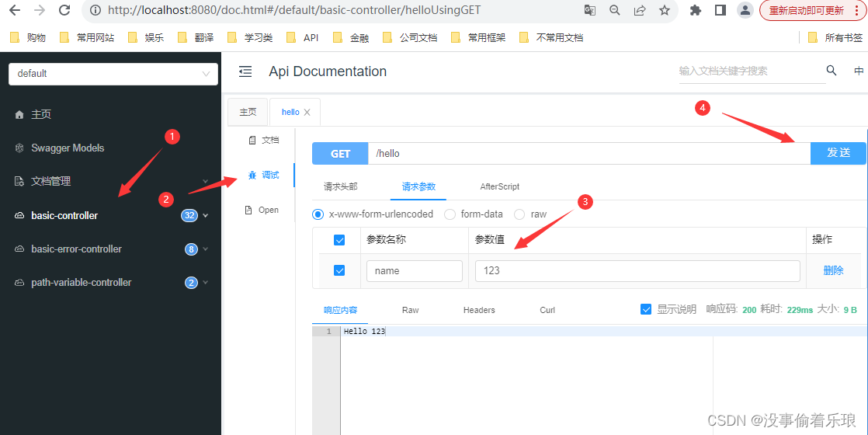Collapse the sidebar menu toggle icon

click(245, 71)
